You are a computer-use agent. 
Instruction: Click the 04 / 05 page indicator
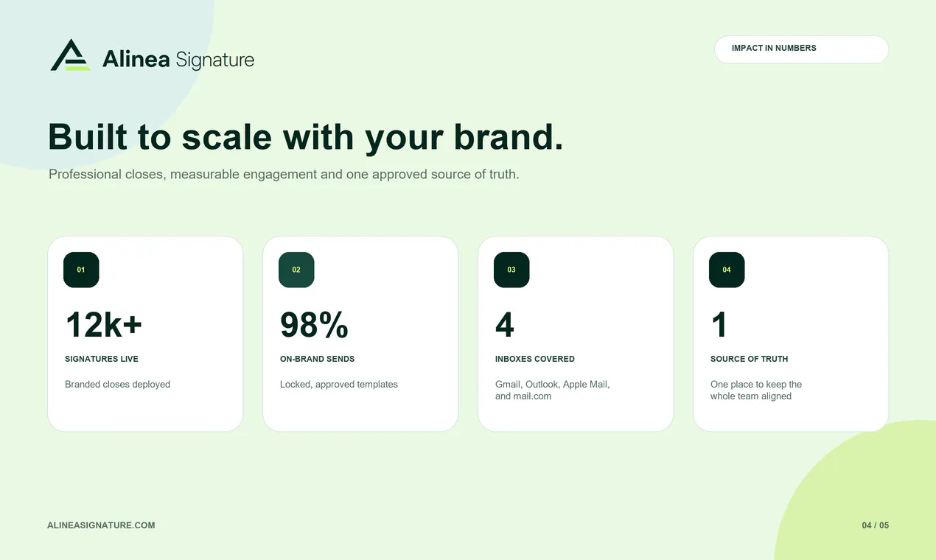(876, 525)
